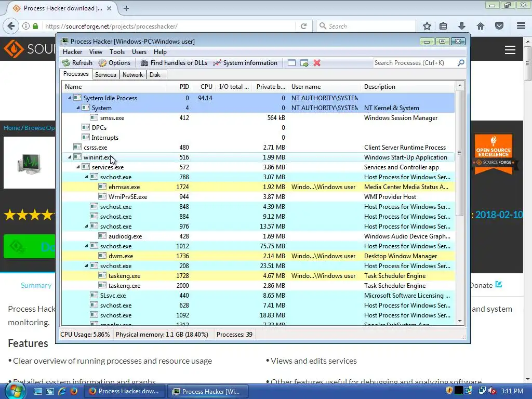
Task: Open System information graph icon
Action: point(217,63)
